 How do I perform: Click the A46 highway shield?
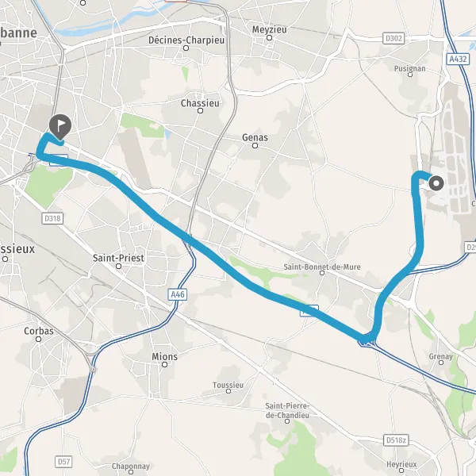click(178, 294)
